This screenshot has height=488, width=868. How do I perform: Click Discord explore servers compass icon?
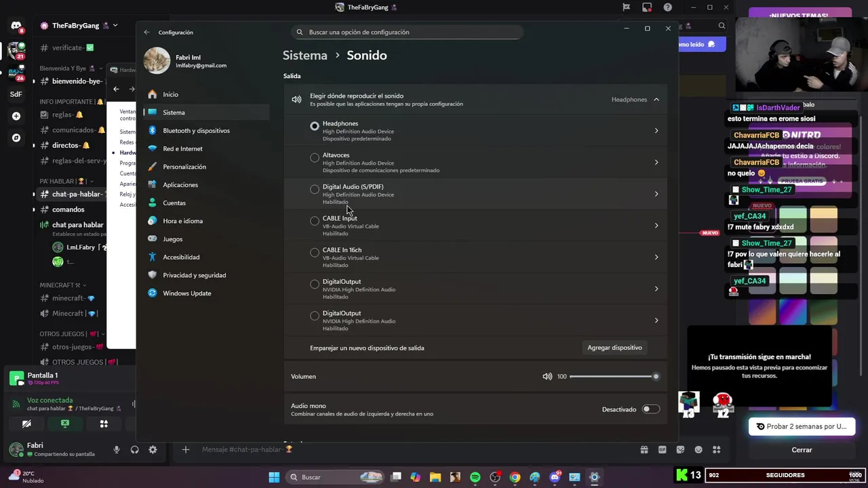[16, 138]
